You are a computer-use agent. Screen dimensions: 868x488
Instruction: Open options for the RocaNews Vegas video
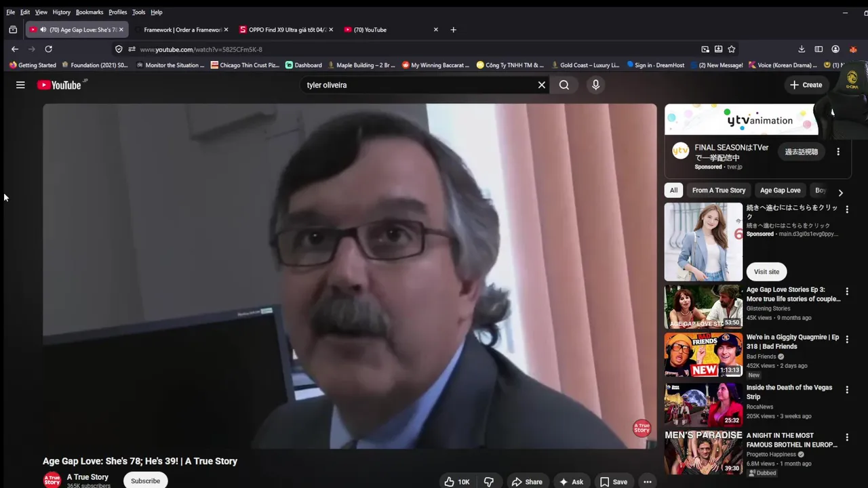[847, 390]
